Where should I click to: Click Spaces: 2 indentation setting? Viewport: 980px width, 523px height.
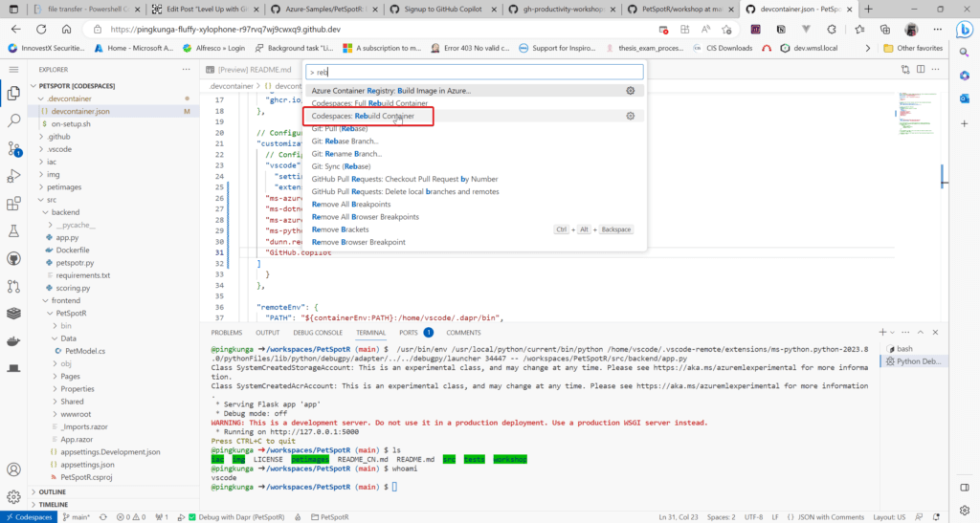tap(722, 516)
